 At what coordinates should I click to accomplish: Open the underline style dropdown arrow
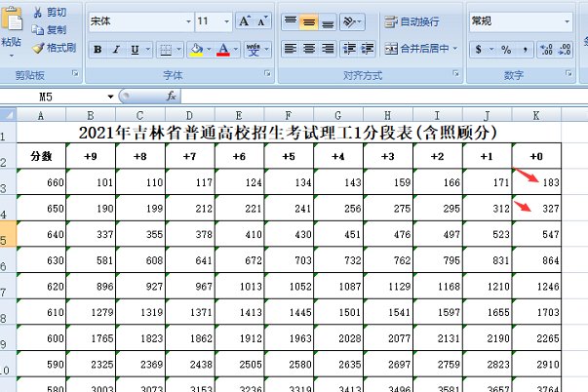(x=148, y=49)
